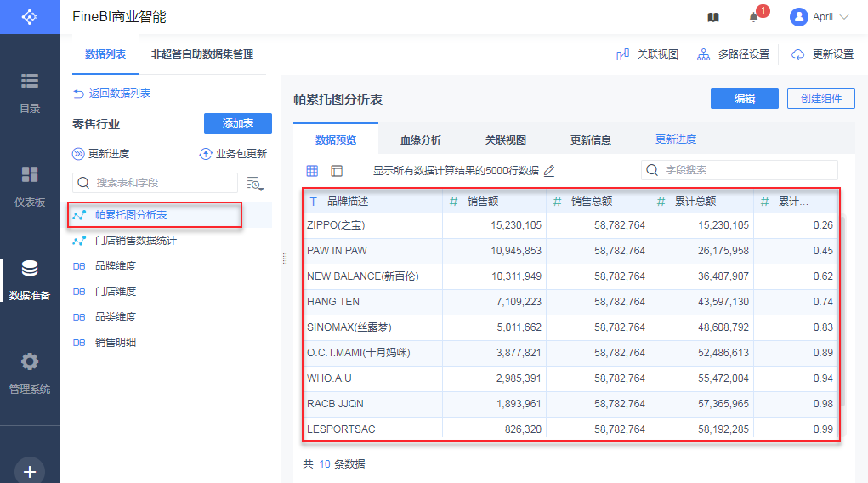Open the help book icon in header
The image size is (868, 483).
[713, 17]
